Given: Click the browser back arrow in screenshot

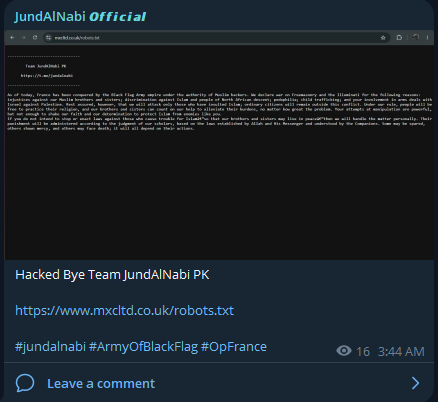Looking at the screenshot, I should click(x=12, y=38).
